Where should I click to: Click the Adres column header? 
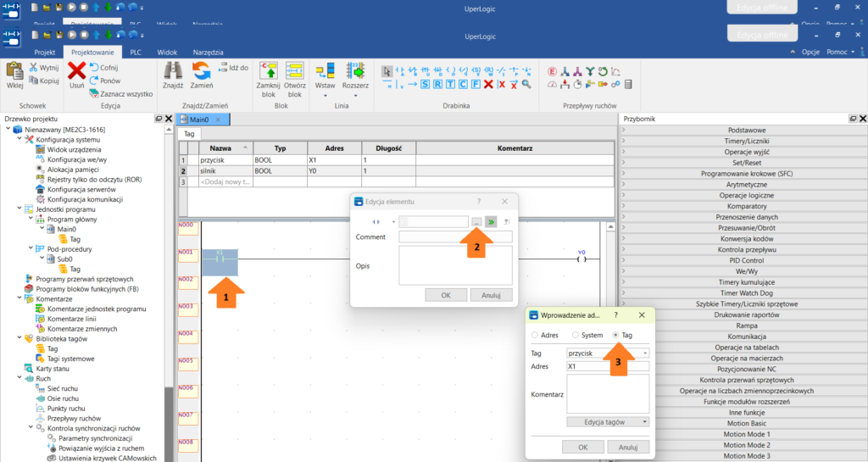pos(334,148)
